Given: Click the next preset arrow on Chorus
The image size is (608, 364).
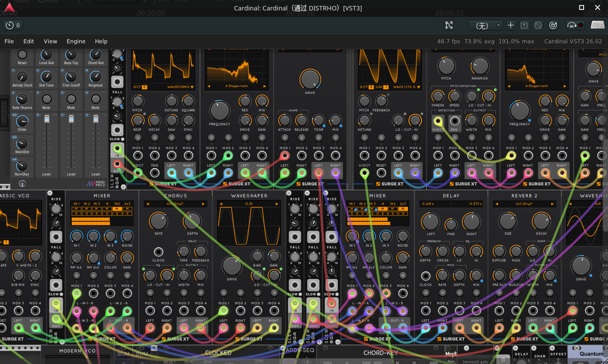Looking at the screenshot, I should (203, 203).
